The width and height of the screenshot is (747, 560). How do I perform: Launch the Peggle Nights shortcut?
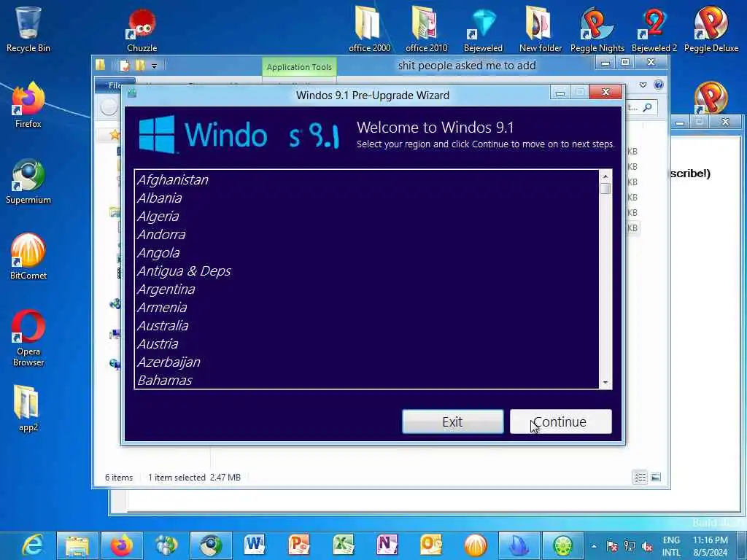coord(597,29)
